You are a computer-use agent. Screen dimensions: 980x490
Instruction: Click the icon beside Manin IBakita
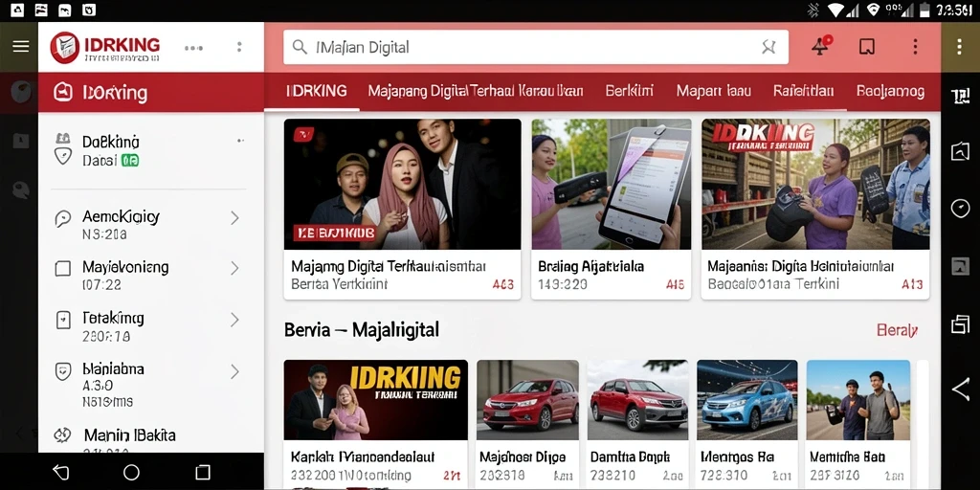62,435
